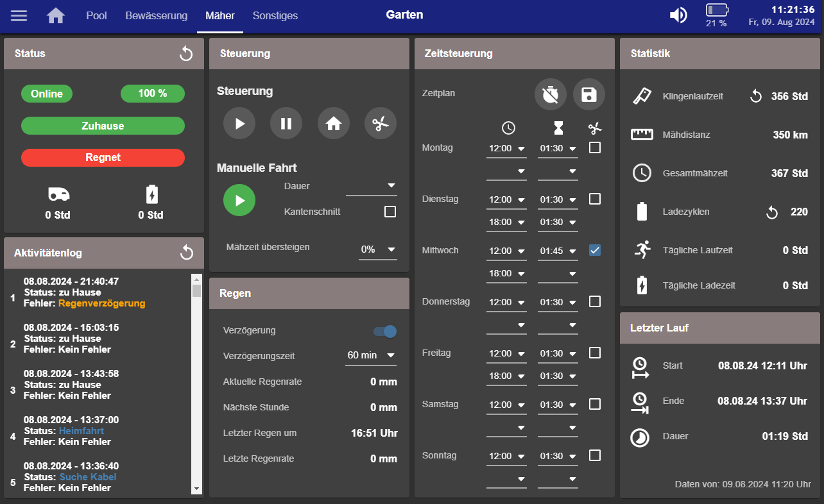Image resolution: width=824 pixels, height=504 pixels.
Task: Pause the mower
Action: point(286,124)
